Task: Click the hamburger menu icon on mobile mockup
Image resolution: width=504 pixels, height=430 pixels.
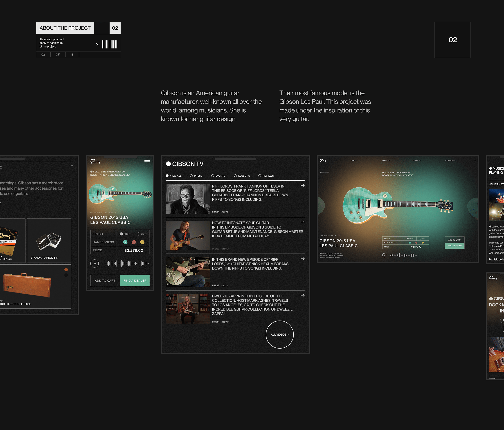Action: point(147,161)
